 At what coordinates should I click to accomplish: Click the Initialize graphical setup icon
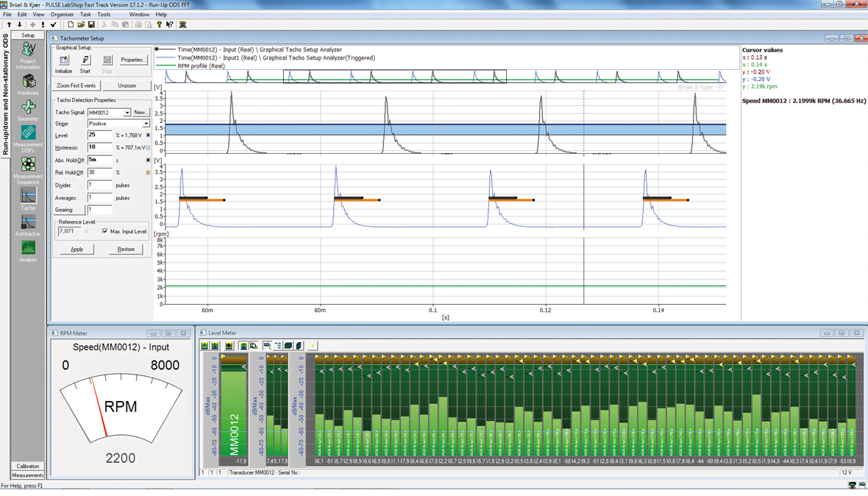[x=64, y=61]
